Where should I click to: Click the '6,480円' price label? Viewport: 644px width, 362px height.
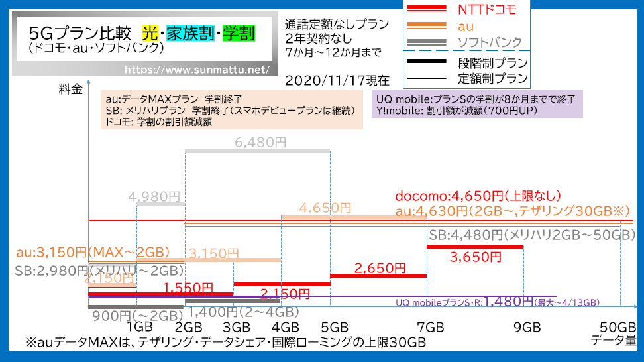260,143
